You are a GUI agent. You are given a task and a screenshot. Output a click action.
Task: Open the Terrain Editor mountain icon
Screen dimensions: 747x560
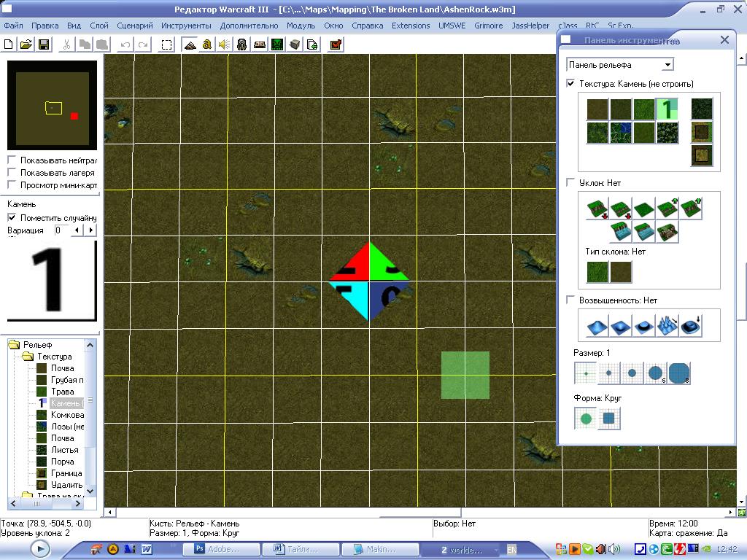click(x=190, y=44)
